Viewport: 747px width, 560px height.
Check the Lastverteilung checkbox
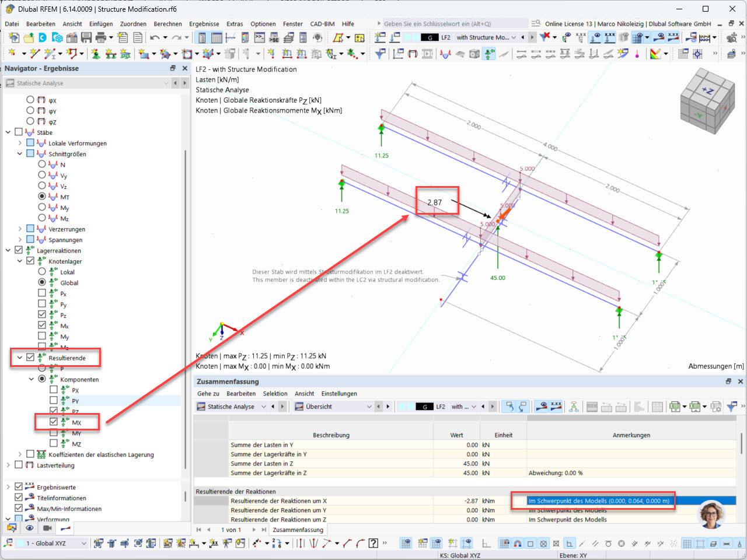pos(19,465)
